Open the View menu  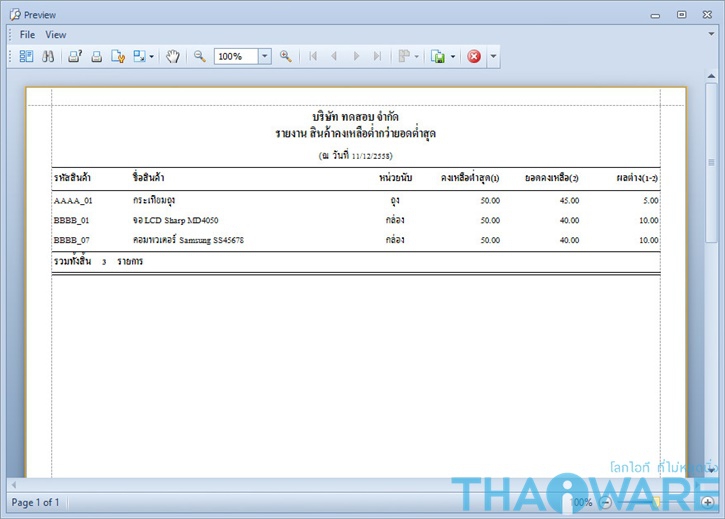(55, 35)
